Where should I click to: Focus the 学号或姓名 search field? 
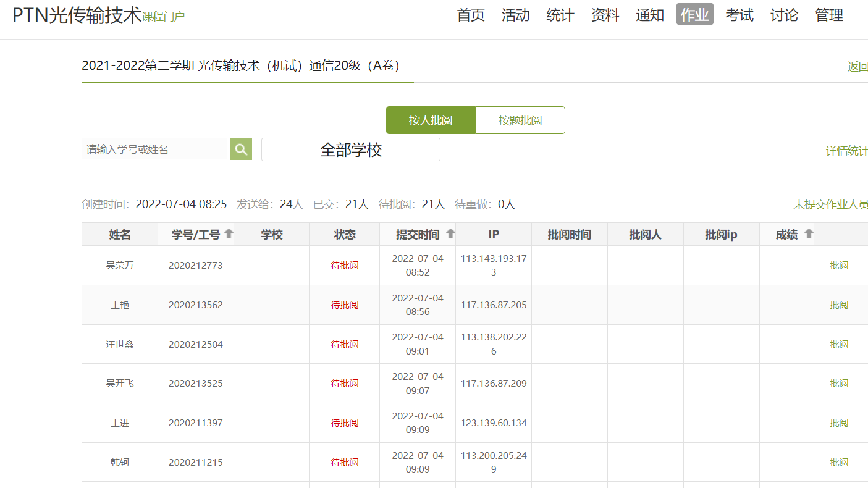[155, 149]
